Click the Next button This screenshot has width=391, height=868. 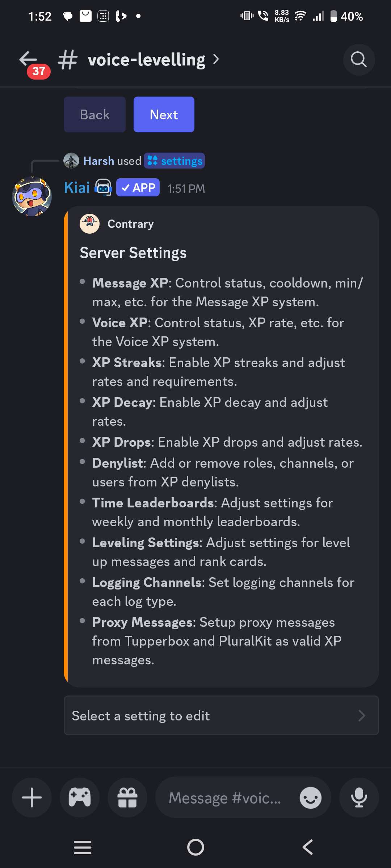tap(164, 115)
